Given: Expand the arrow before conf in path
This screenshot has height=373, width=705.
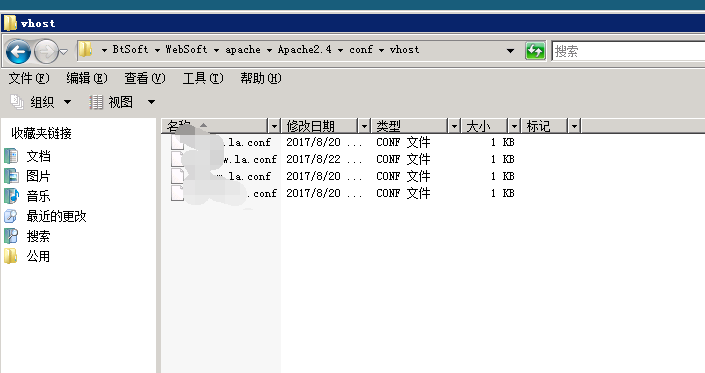Looking at the screenshot, I should (x=340, y=50).
